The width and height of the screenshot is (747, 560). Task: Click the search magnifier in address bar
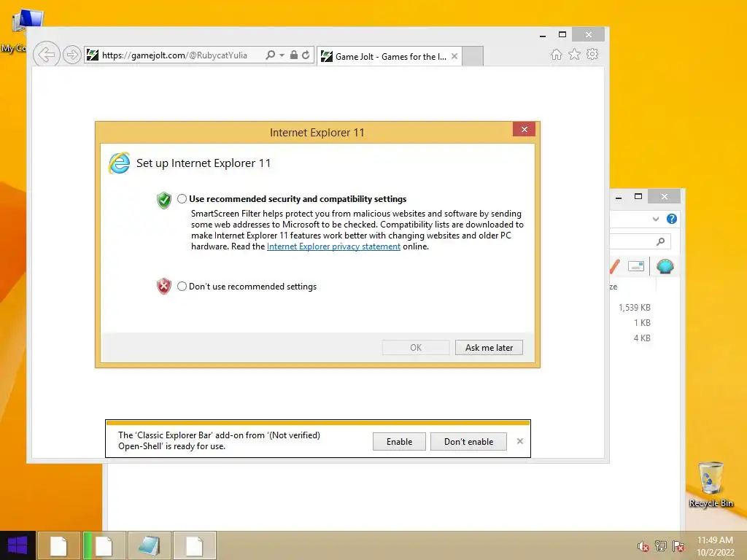(x=270, y=55)
